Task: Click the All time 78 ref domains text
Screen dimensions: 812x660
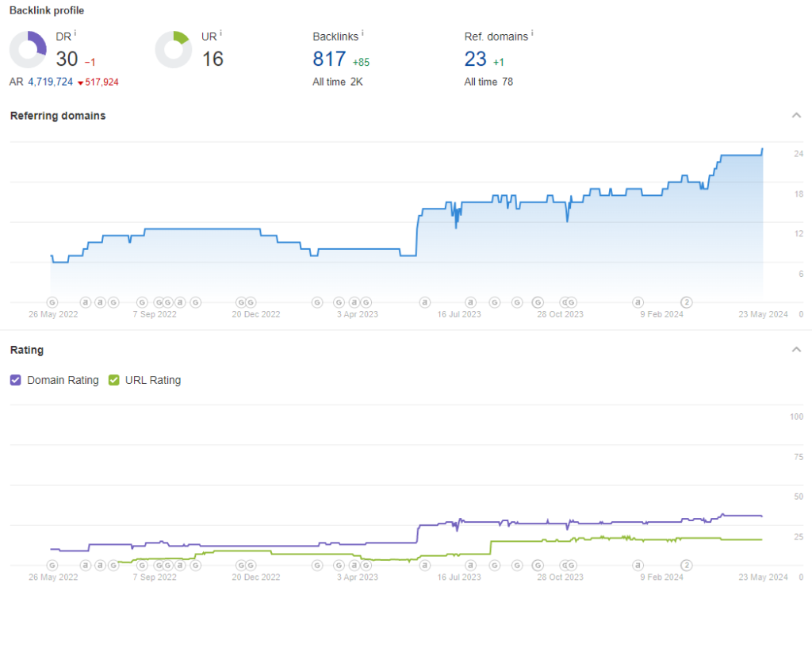Action: point(488,82)
